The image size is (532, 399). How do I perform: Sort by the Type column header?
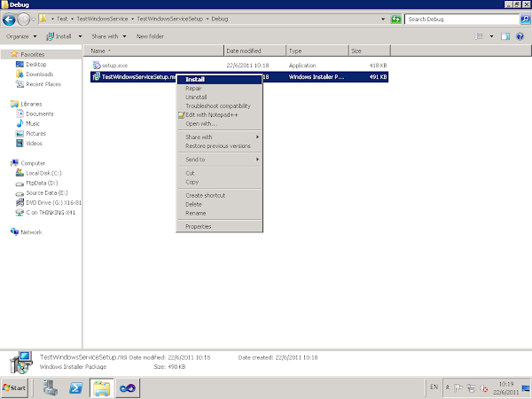tap(317, 51)
